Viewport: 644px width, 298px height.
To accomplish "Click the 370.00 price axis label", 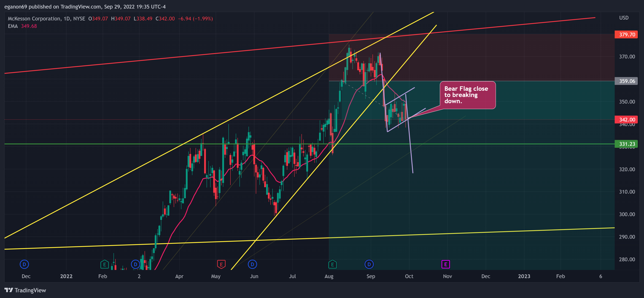I will tap(627, 57).
